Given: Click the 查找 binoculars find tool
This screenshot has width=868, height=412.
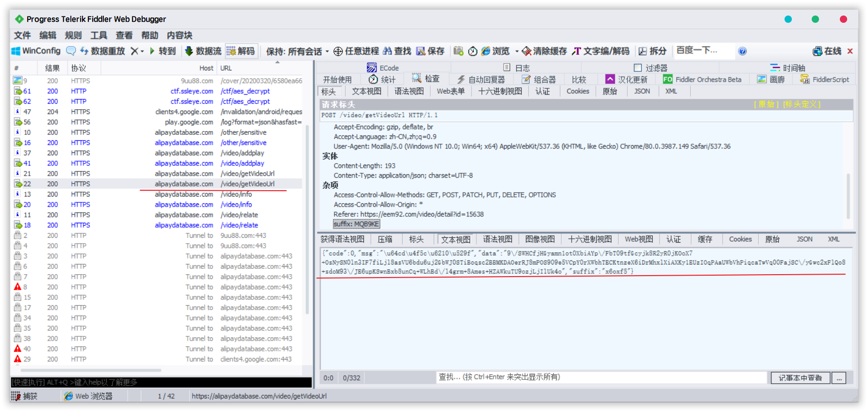Looking at the screenshot, I should (397, 51).
